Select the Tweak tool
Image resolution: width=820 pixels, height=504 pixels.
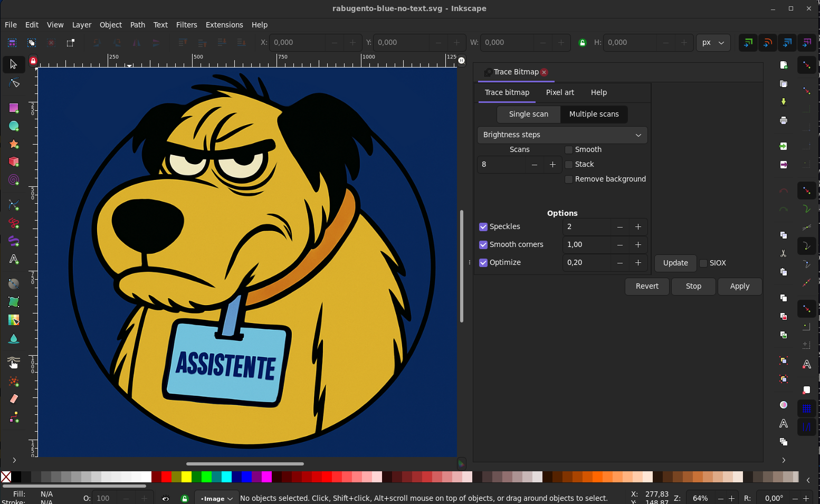tap(14, 363)
